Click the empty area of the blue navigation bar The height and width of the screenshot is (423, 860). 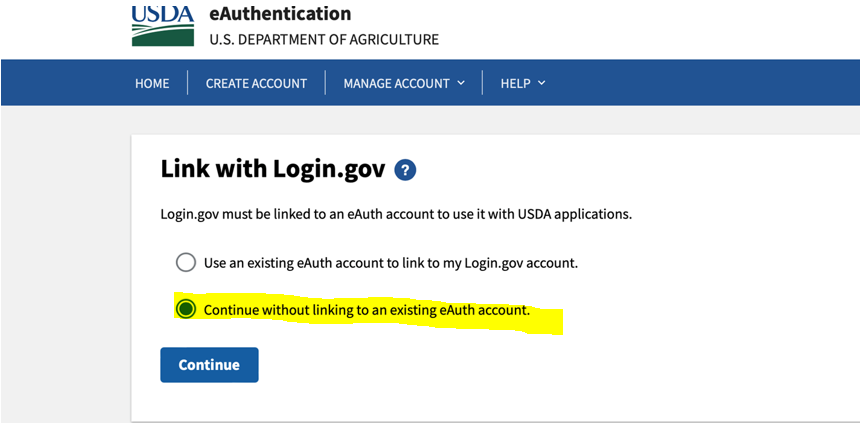[700, 83]
